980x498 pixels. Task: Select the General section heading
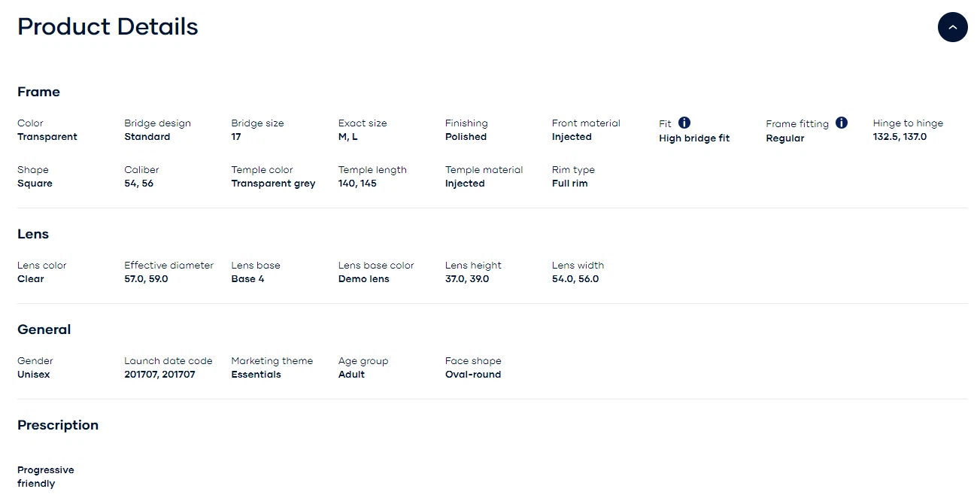pos(44,329)
